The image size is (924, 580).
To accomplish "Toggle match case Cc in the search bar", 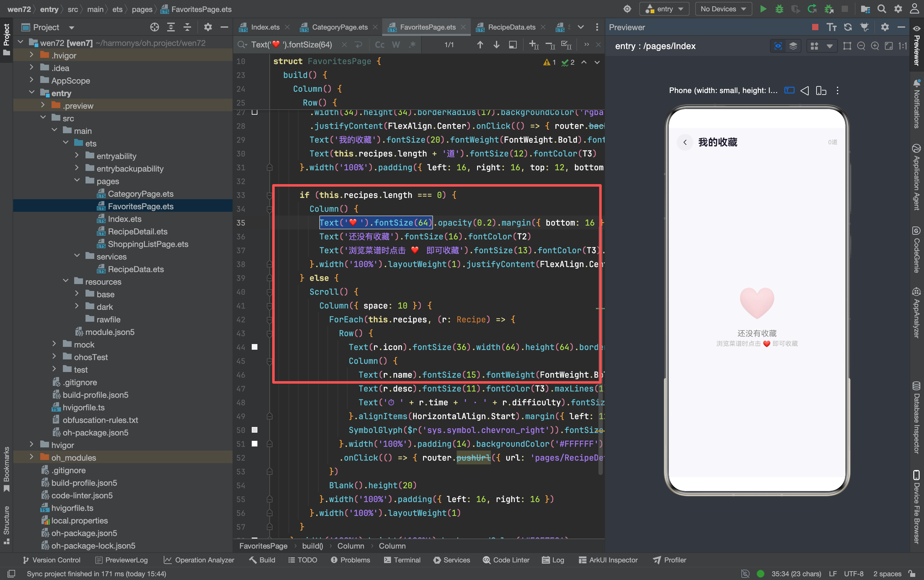I will click(x=380, y=45).
